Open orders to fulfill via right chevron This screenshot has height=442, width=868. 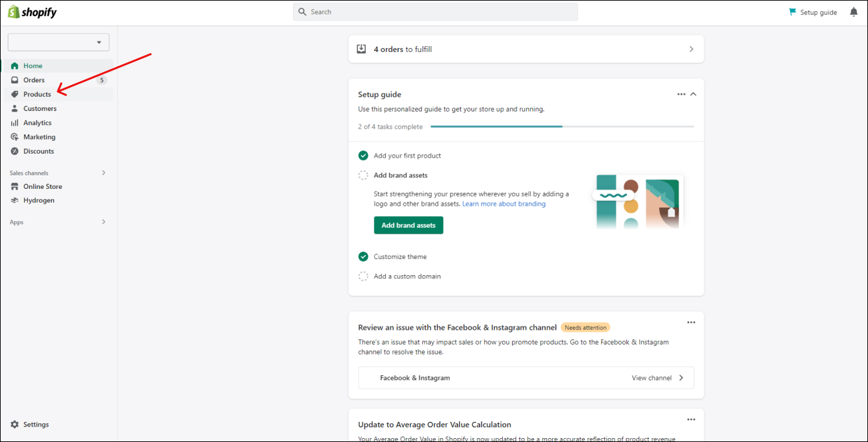point(691,49)
